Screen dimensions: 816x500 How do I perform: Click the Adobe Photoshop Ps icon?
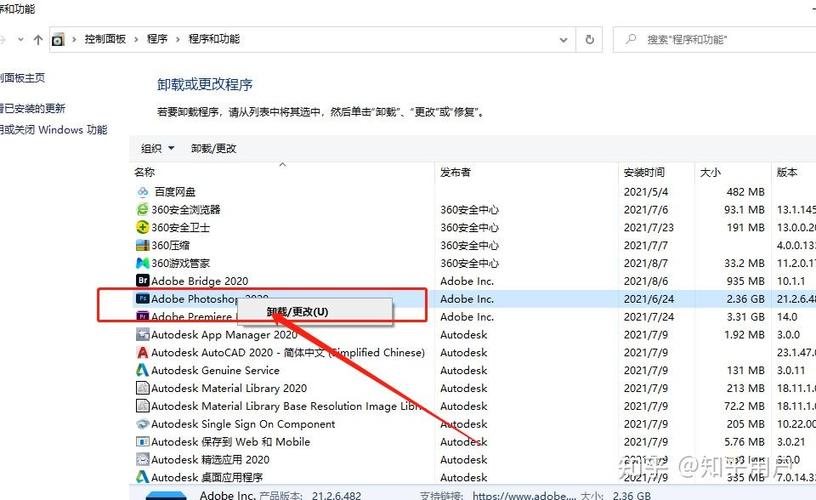(142, 299)
